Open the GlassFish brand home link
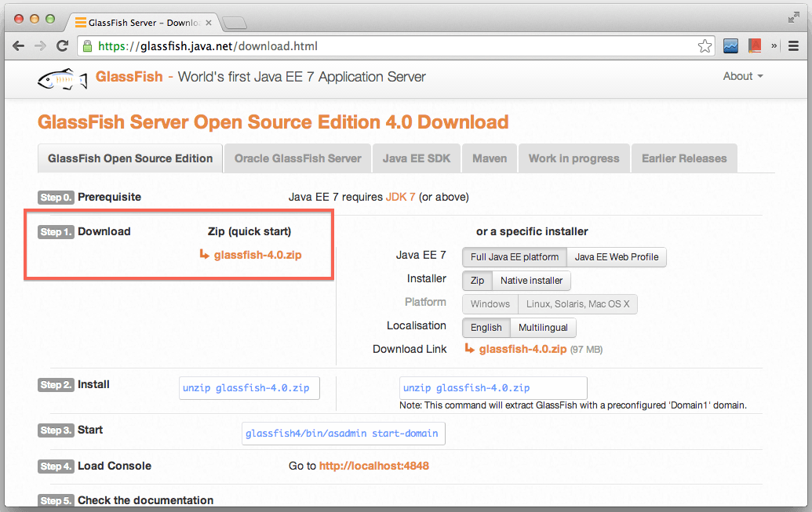The width and height of the screenshot is (812, 512). click(x=129, y=77)
